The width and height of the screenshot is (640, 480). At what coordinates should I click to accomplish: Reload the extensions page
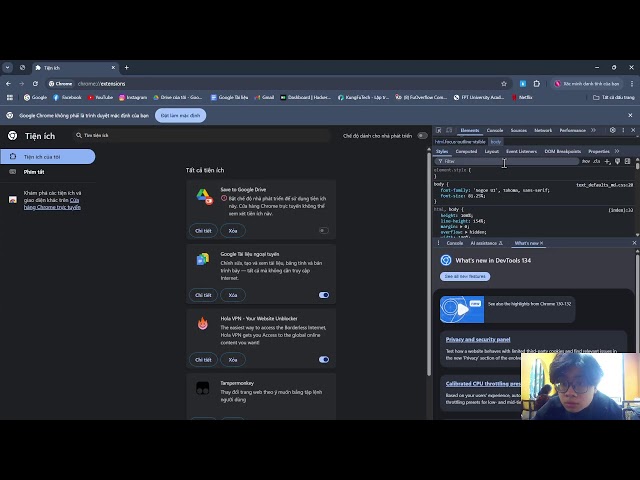click(36, 84)
